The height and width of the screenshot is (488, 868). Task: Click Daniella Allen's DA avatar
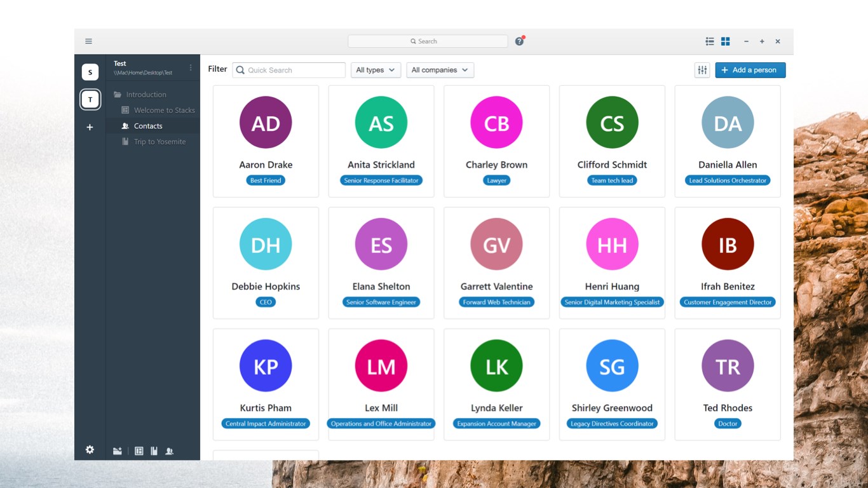pos(728,123)
